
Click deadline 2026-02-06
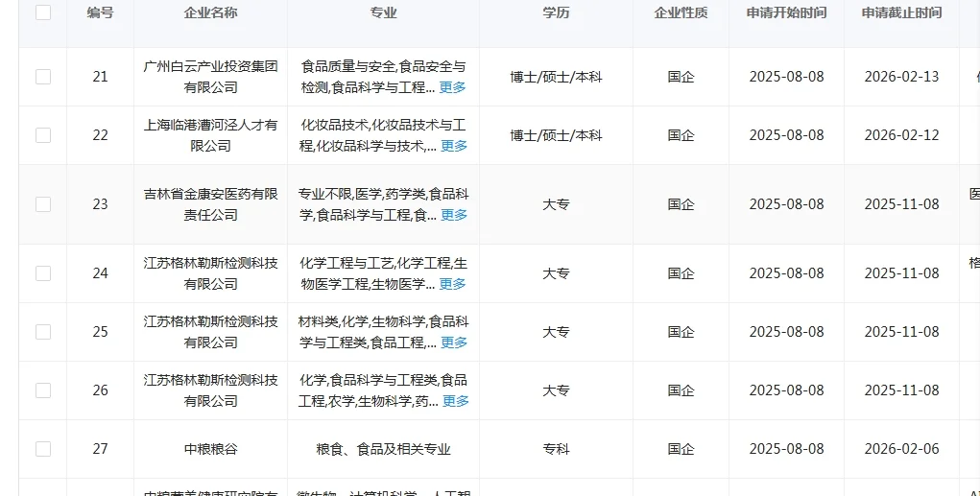click(x=901, y=449)
